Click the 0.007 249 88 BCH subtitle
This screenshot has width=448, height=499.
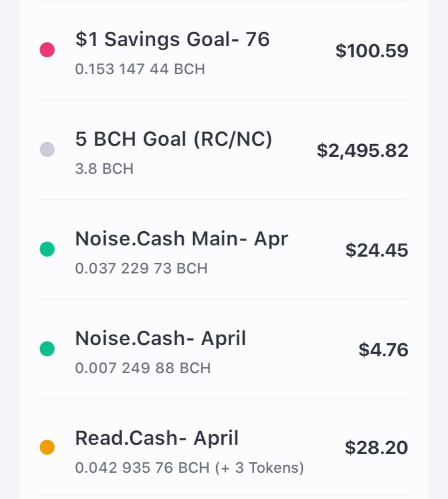(x=143, y=368)
